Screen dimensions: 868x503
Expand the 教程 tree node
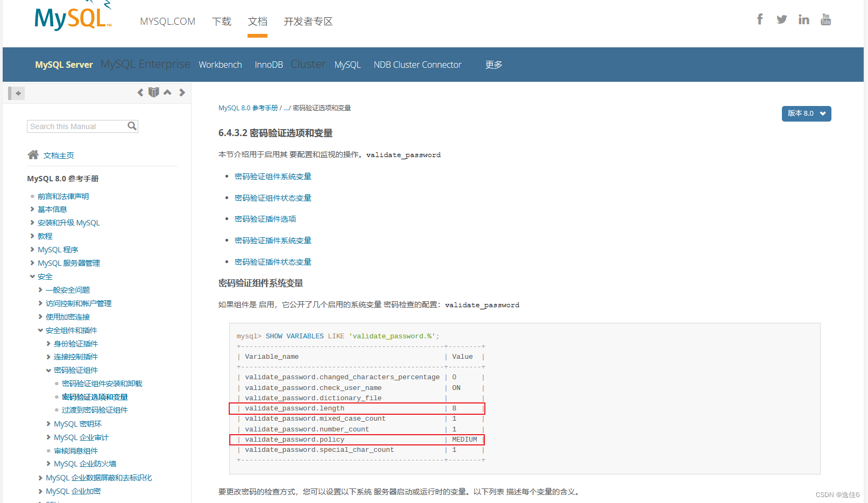point(32,236)
